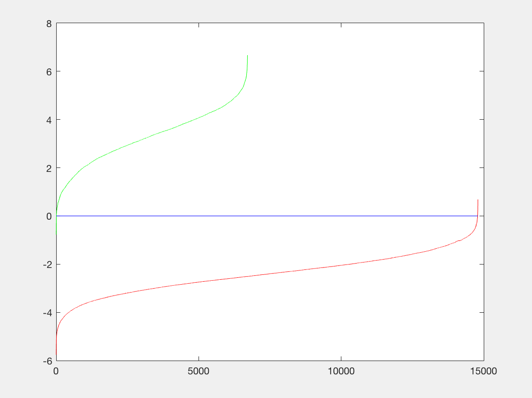Click the x-axis tick label 0
The image size is (532, 398).
56,370
